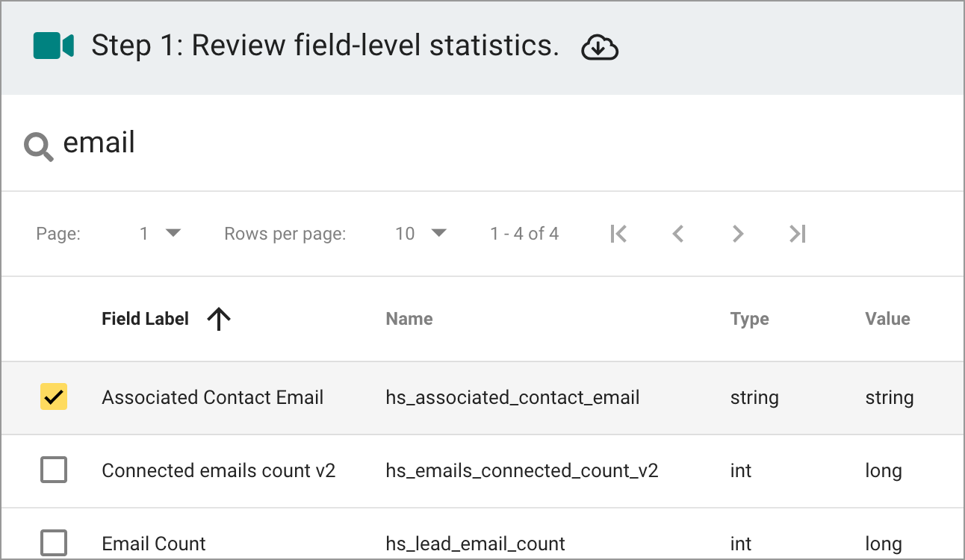This screenshot has height=560, width=965.
Task: Uncheck the Associated Contact Email row
Action: [x=53, y=397]
